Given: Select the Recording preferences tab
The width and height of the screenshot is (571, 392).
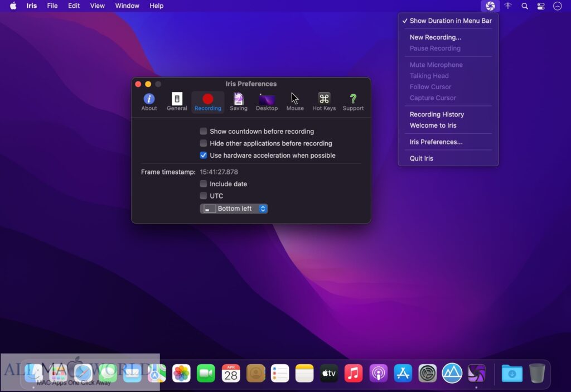Looking at the screenshot, I should [207, 101].
